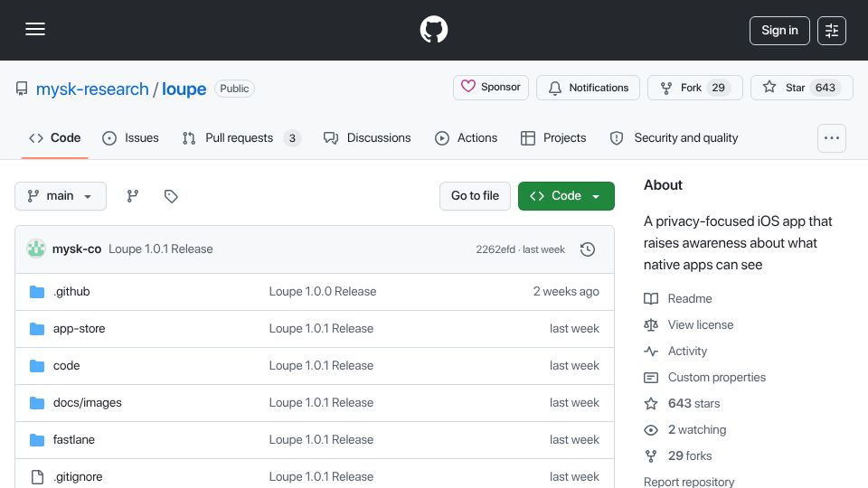Open commit hash 2262efd
The image size is (868, 488).
point(495,249)
